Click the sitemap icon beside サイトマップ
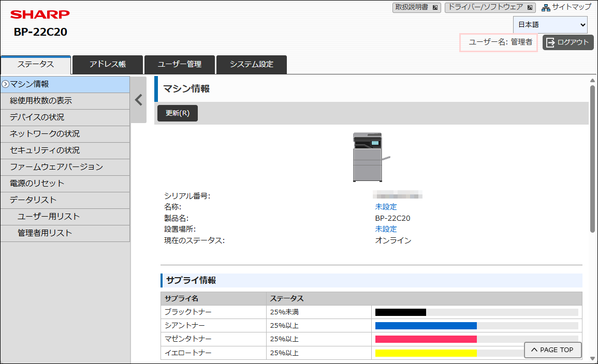Image resolution: width=598 pixels, height=364 pixels. click(x=546, y=8)
